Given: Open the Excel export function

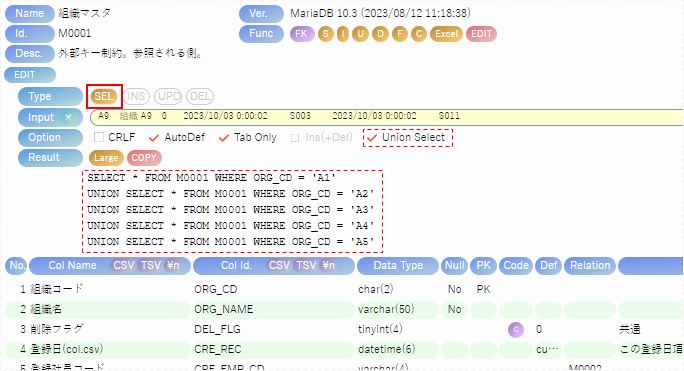Looking at the screenshot, I should [x=446, y=34].
